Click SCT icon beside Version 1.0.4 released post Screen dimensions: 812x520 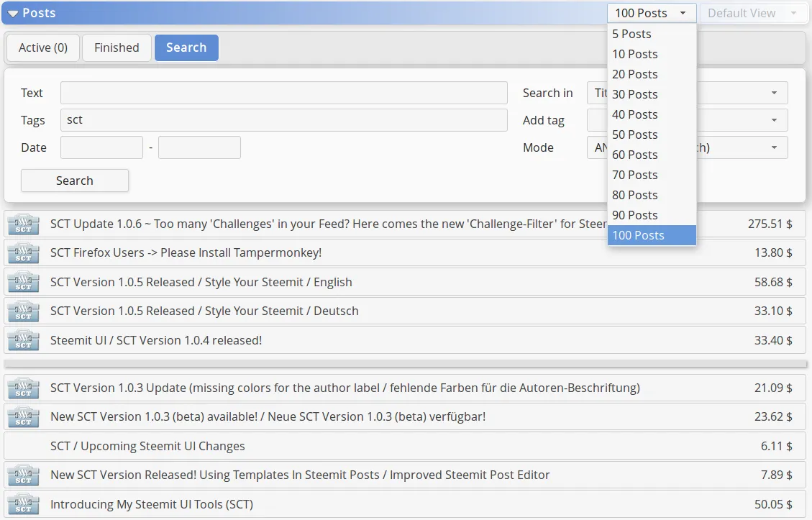tap(23, 340)
